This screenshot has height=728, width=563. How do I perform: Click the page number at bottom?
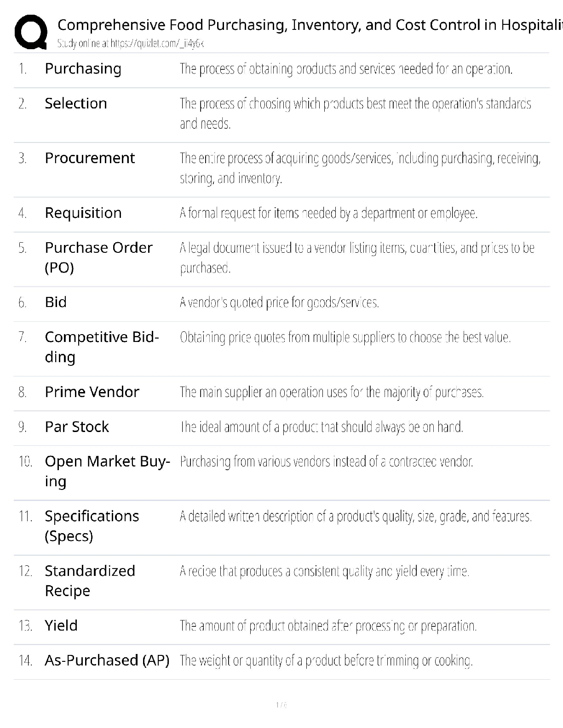[281, 705]
